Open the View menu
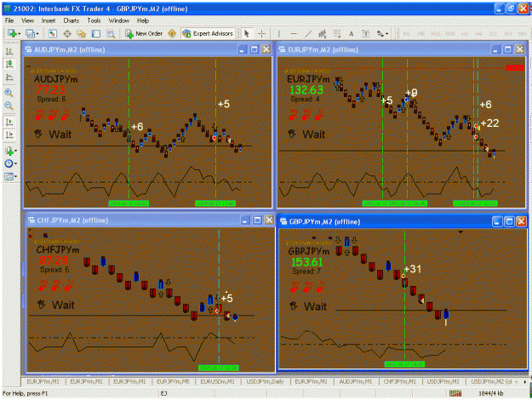The width and height of the screenshot is (532, 400). pos(27,20)
